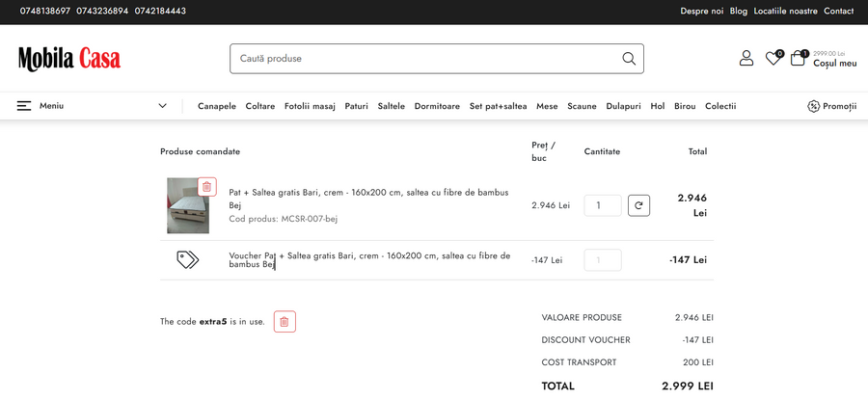This screenshot has width=868, height=400.
Task: Click the Coșul meu label
Action: (835, 63)
